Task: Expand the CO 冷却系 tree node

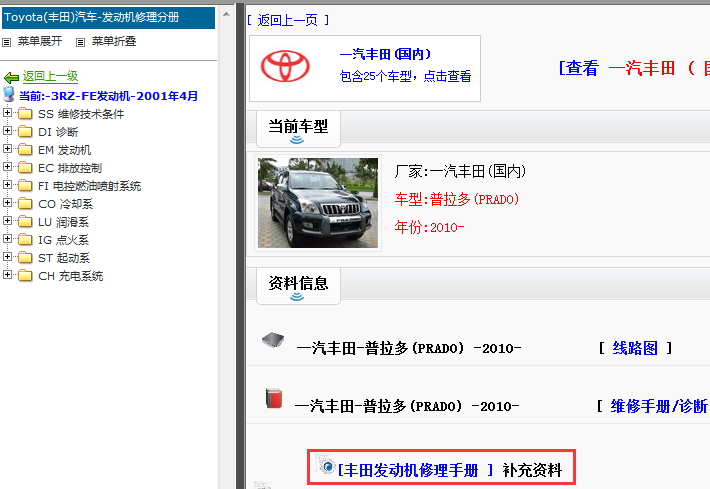Action: pyautogui.click(x=7, y=203)
